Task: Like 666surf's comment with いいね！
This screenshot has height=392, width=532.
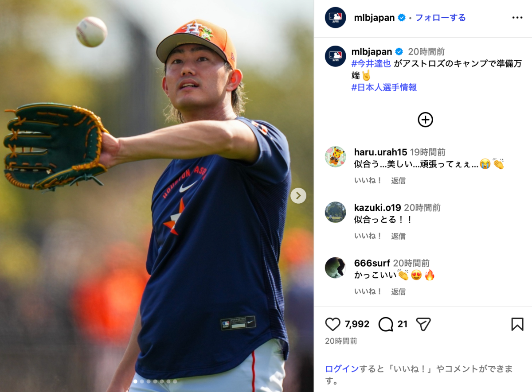Action: (368, 291)
